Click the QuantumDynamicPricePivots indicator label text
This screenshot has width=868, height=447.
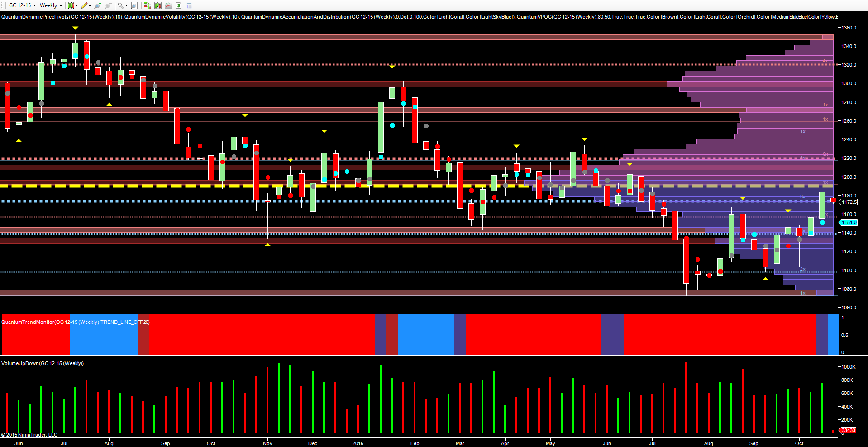62,17
